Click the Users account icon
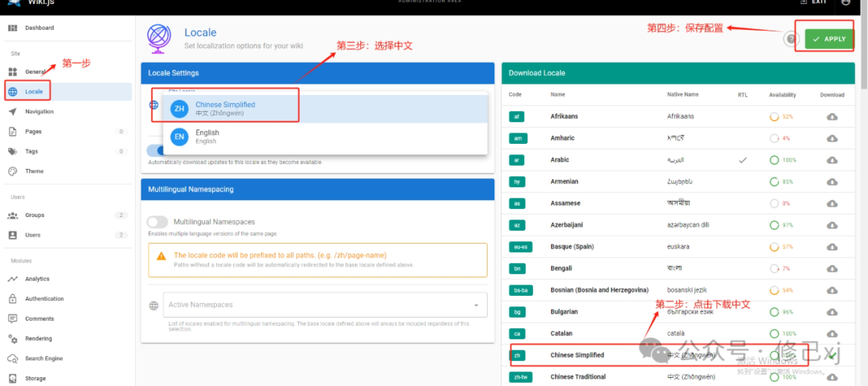868x386 pixels. 13,235
